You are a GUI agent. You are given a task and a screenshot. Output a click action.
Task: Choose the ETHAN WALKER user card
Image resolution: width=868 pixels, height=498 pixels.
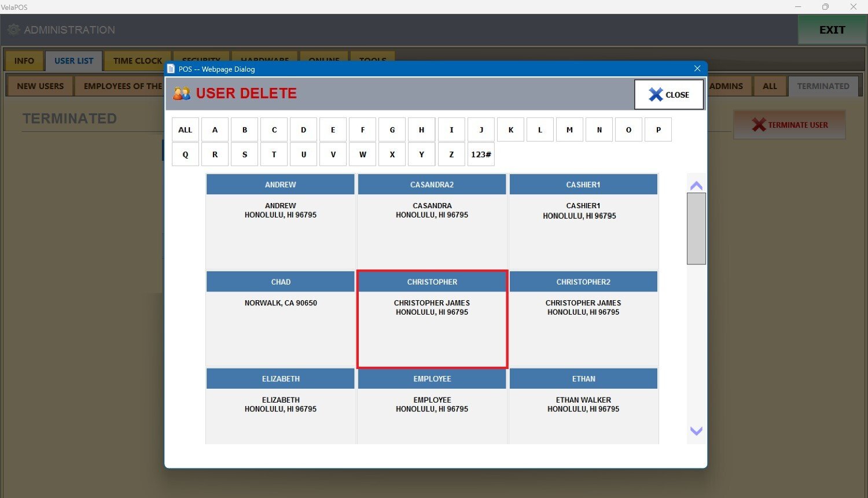pos(583,405)
